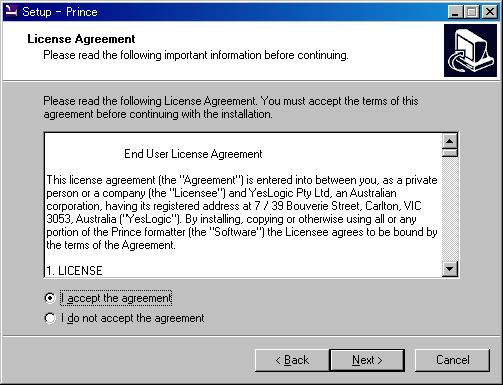Close the Setup - Prince window
This screenshot has height=385, width=503.
click(x=490, y=12)
